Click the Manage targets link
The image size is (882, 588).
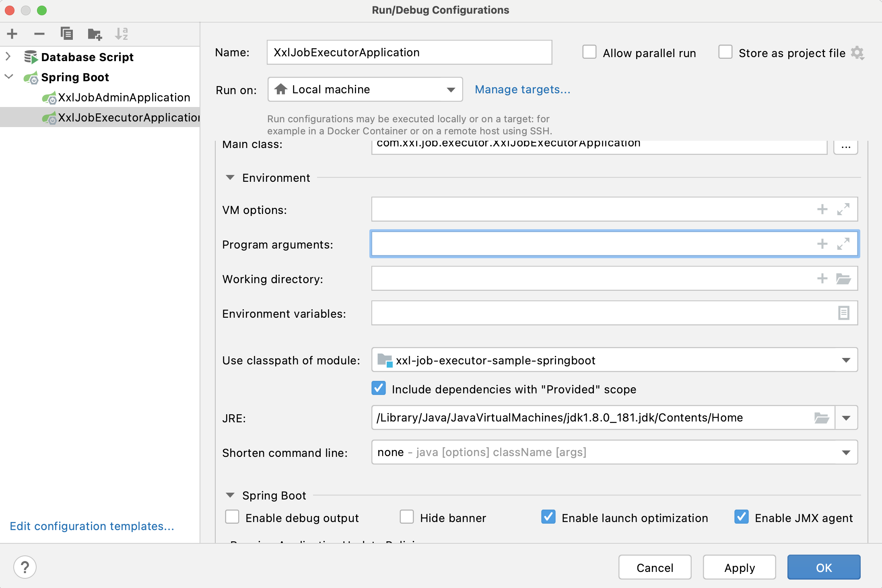coord(522,89)
